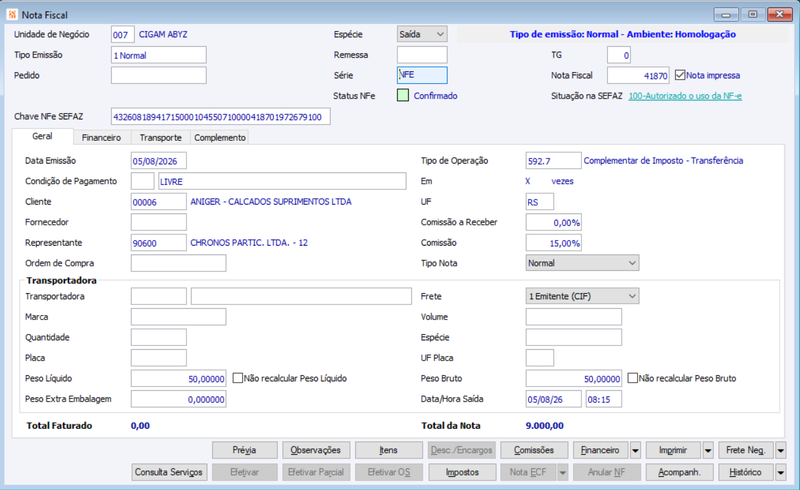Click the Volume input field

[x=574, y=317]
